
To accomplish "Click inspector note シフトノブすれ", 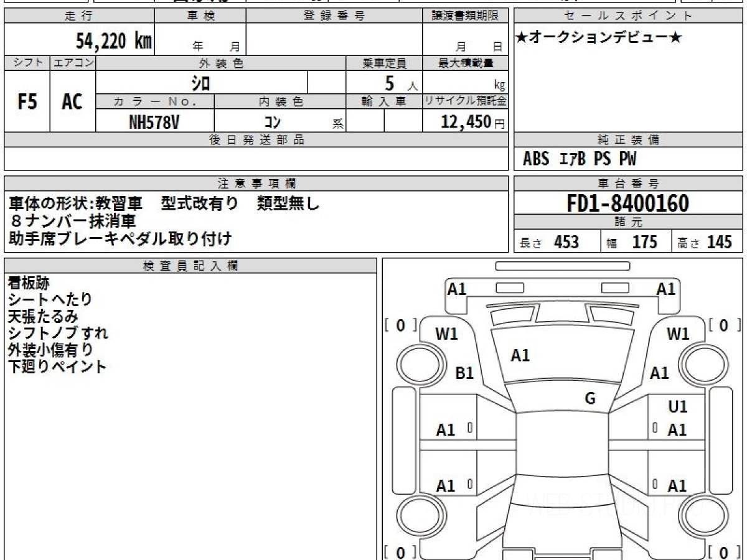I will tap(58, 333).
